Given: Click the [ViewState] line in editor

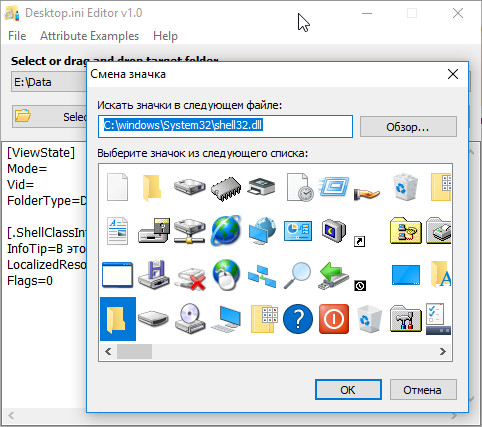Looking at the screenshot, I should 41,153.
